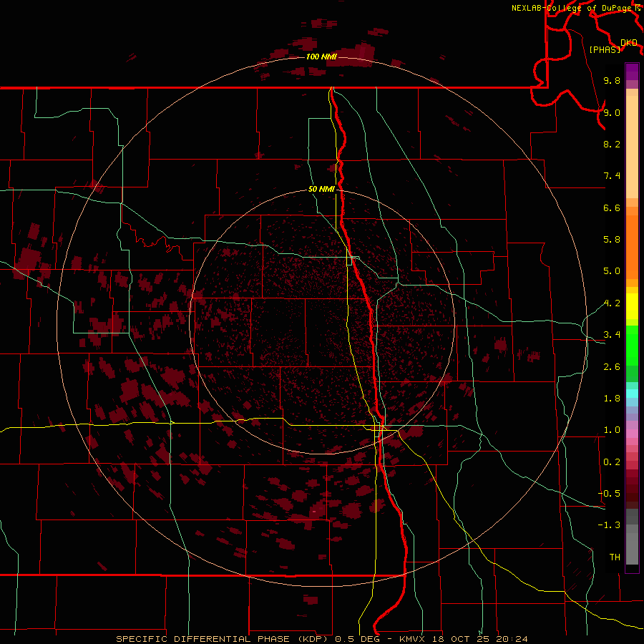Pick the cyan band of the color scale

click(x=632, y=394)
